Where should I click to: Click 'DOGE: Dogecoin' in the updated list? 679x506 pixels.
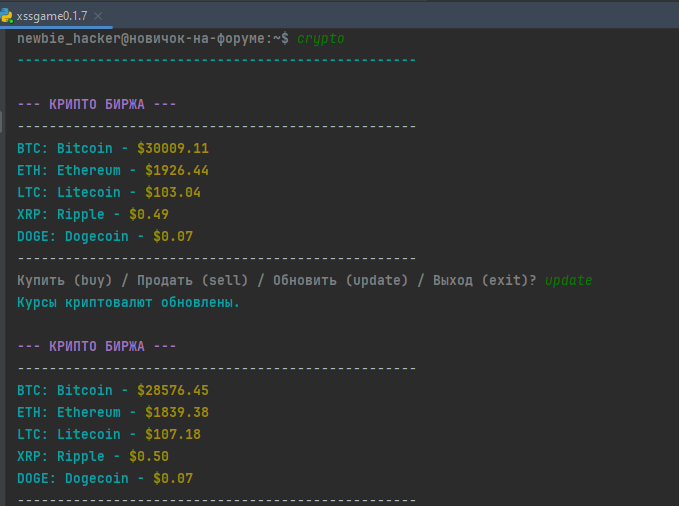tap(73, 479)
